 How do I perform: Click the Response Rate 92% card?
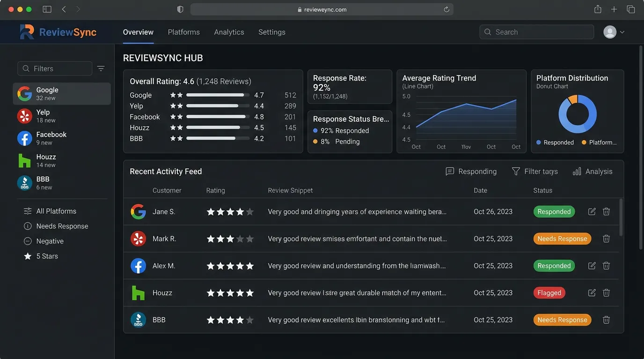[350, 87]
